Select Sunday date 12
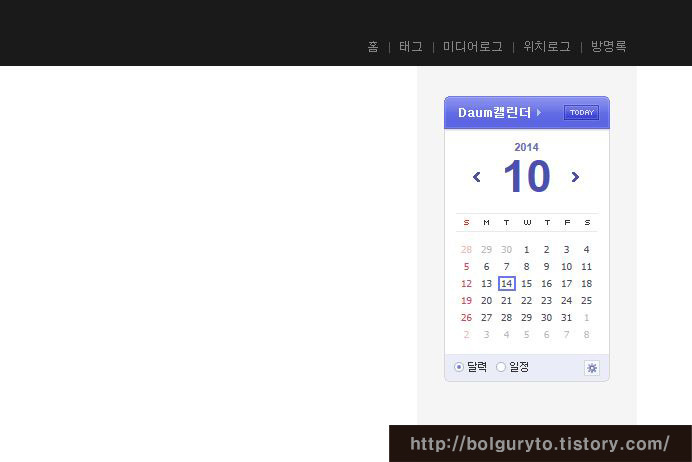Screen dimensions: 692x462 click(x=466, y=284)
